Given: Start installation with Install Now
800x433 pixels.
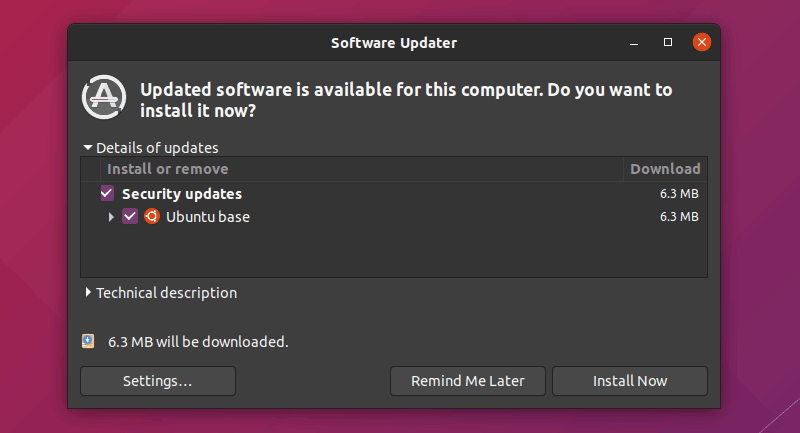Looking at the screenshot, I should coord(630,381).
